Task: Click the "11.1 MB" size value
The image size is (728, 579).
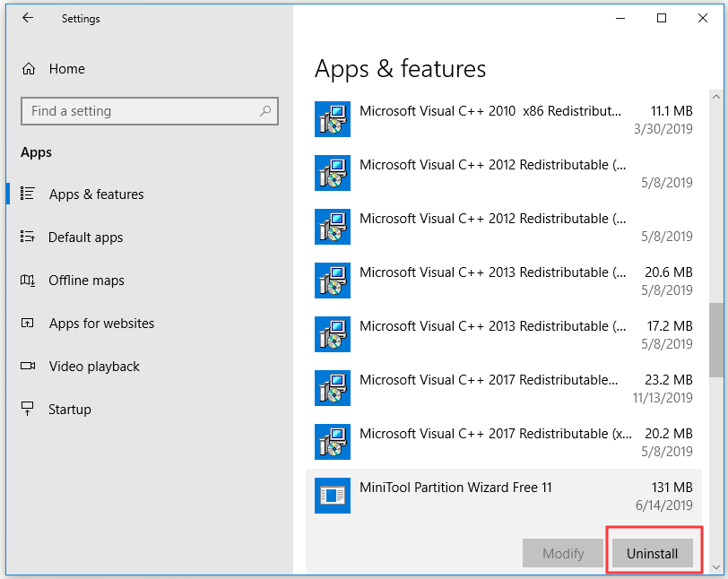Action: point(672,111)
